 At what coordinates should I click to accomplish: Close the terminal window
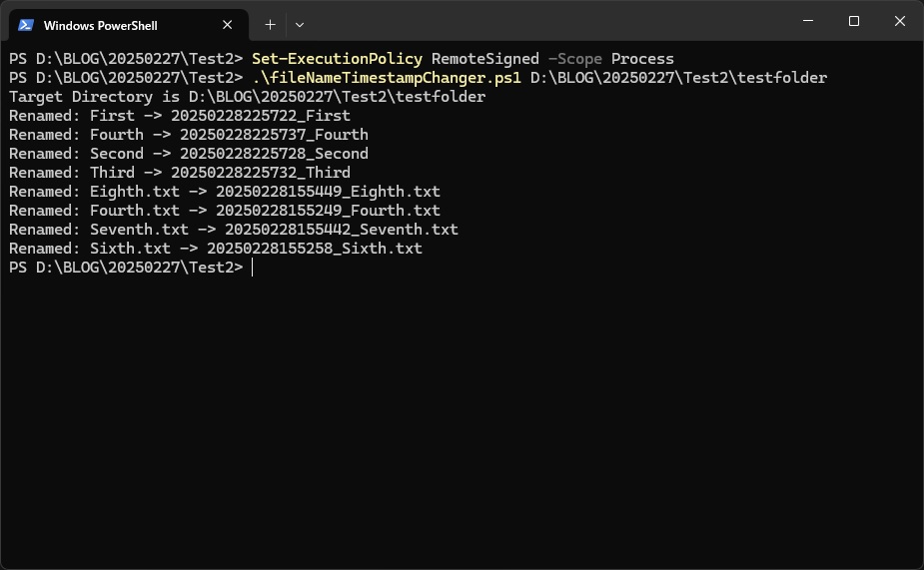tap(900, 21)
